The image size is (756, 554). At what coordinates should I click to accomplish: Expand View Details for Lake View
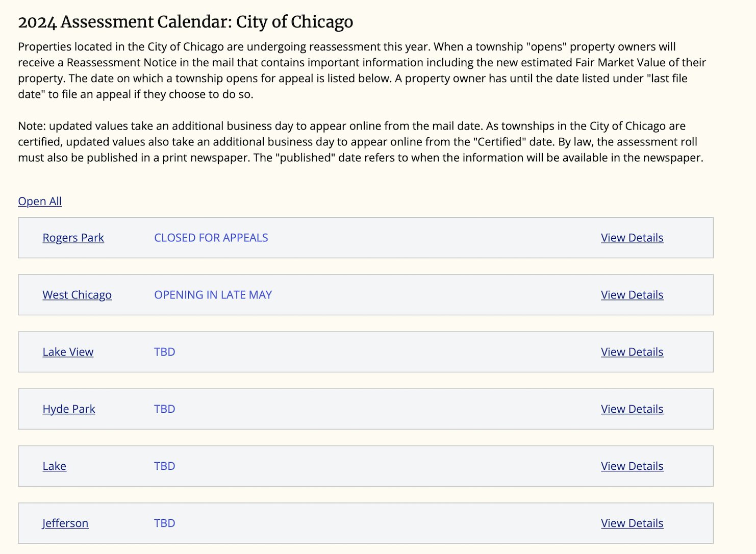(632, 352)
